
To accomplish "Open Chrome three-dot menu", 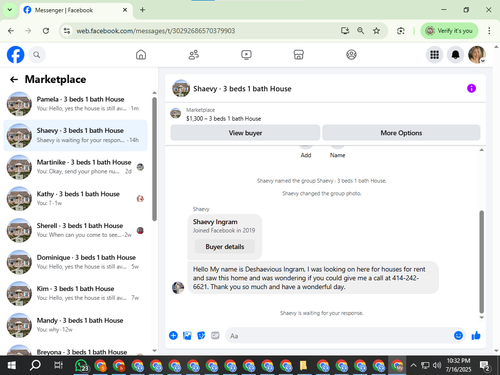I will (489, 31).
